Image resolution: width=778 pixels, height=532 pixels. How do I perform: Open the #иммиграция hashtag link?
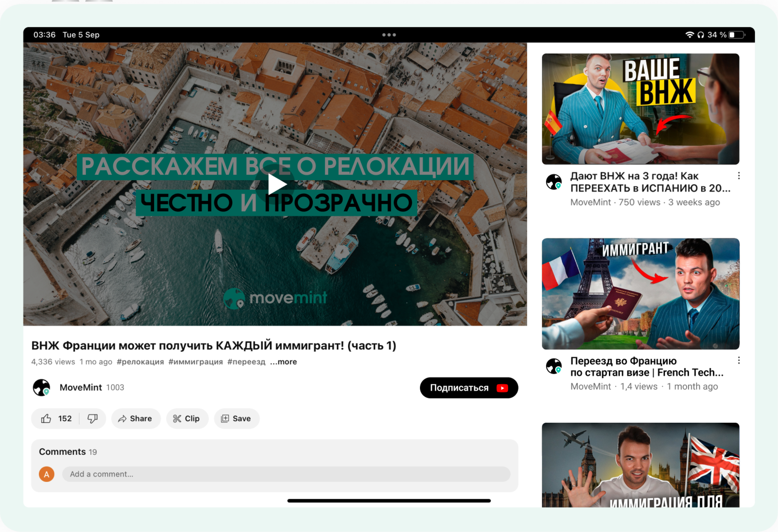[x=195, y=362]
